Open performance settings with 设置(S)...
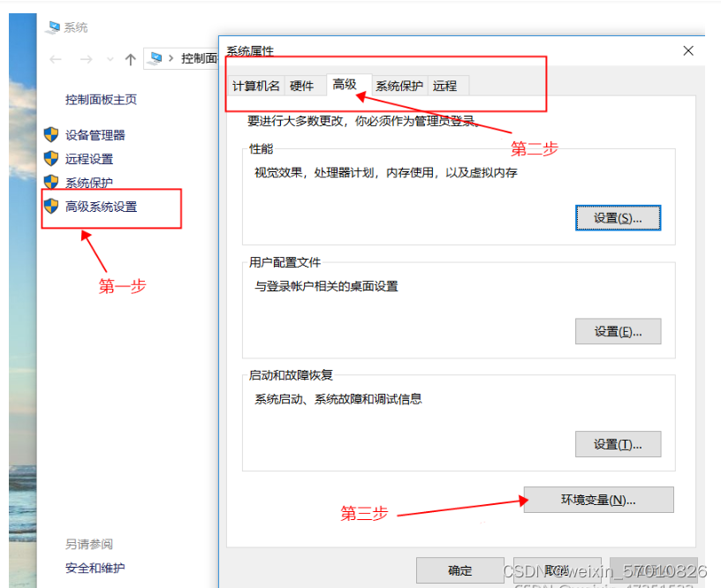The height and width of the screenshot is (588, 721). (618, 218)
